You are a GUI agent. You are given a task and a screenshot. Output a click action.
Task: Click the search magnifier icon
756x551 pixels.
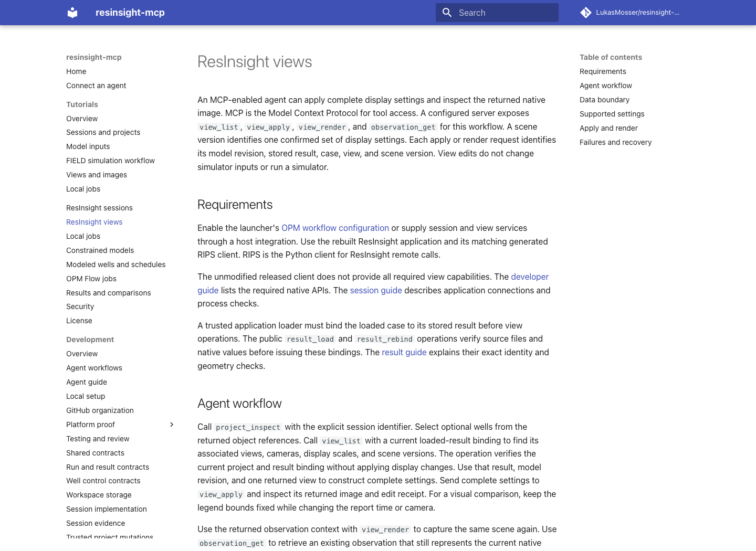point(447,13)
